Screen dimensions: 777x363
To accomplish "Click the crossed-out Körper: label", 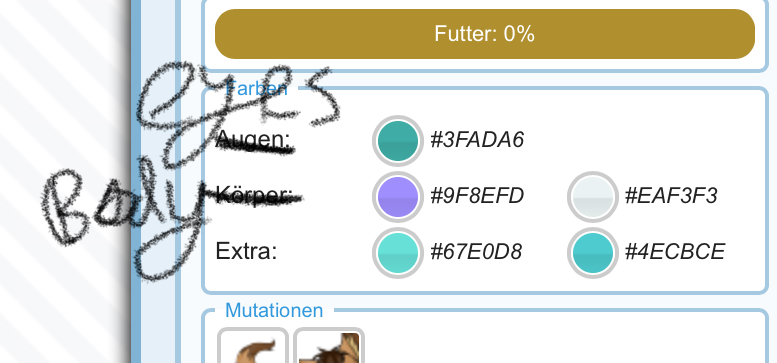I will click(254, 195).
